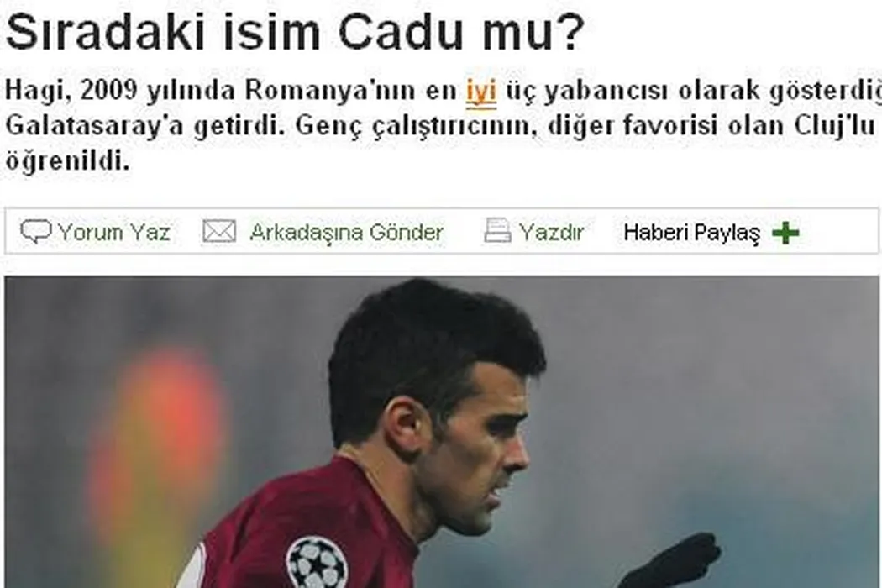Click the Champions League starball badge on the sleeve

317,563
